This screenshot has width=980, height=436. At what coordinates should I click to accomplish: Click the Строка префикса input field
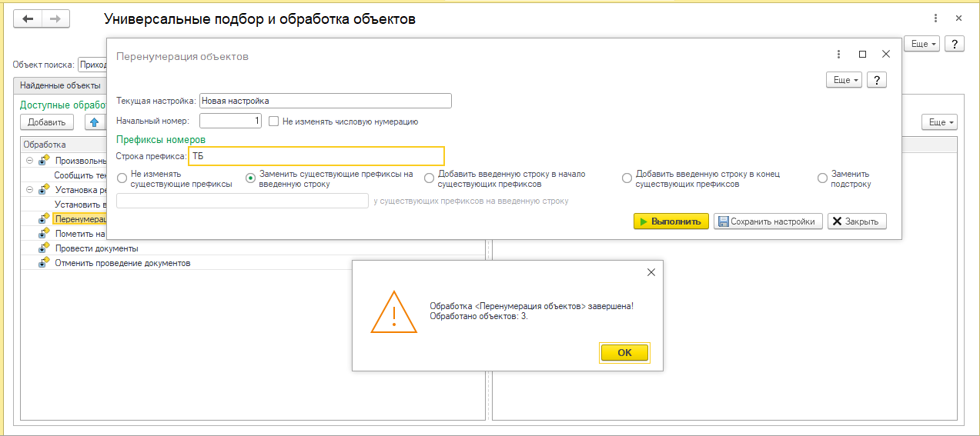tap(316, 156)
